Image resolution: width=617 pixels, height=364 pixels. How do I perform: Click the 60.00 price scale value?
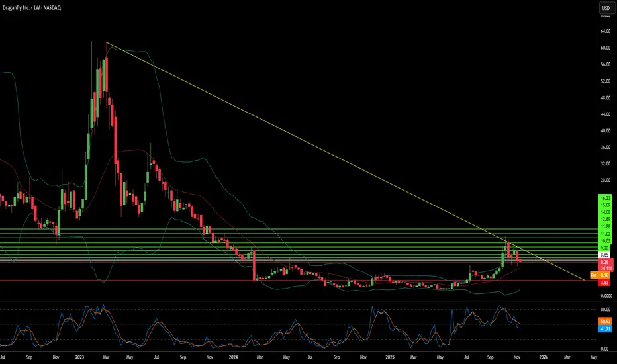click(605, 48)
